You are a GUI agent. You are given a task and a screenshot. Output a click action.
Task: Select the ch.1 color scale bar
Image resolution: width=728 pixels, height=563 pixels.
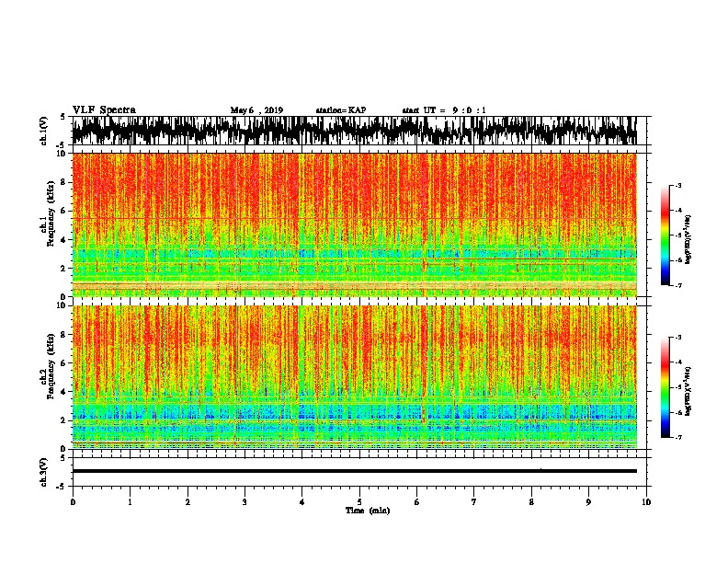pos(665,236)
